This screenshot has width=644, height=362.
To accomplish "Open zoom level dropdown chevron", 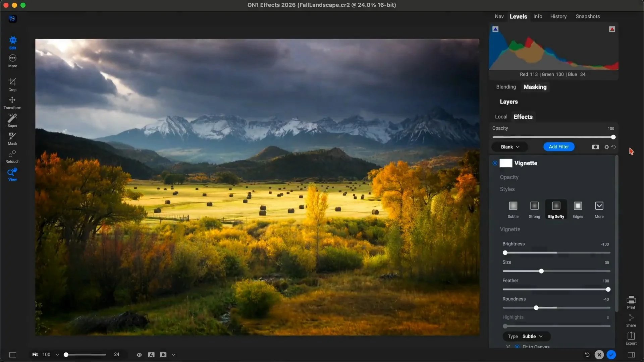I will pos(57,355).
